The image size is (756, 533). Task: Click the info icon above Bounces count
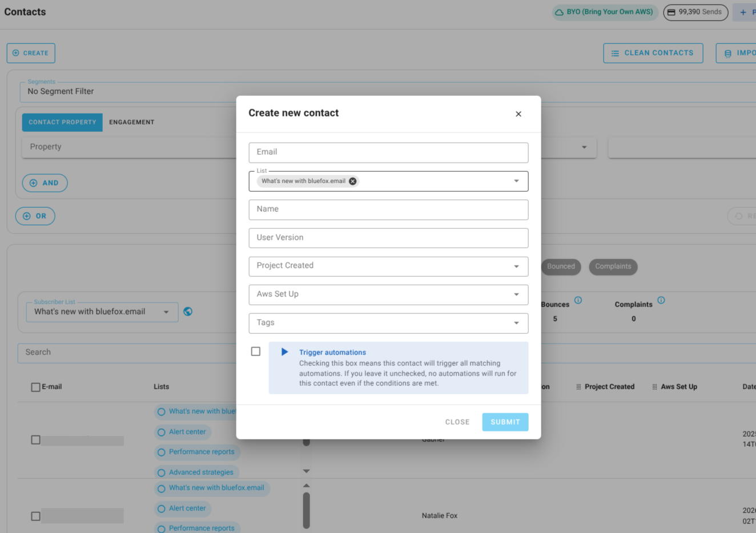[x=578, y=300]
